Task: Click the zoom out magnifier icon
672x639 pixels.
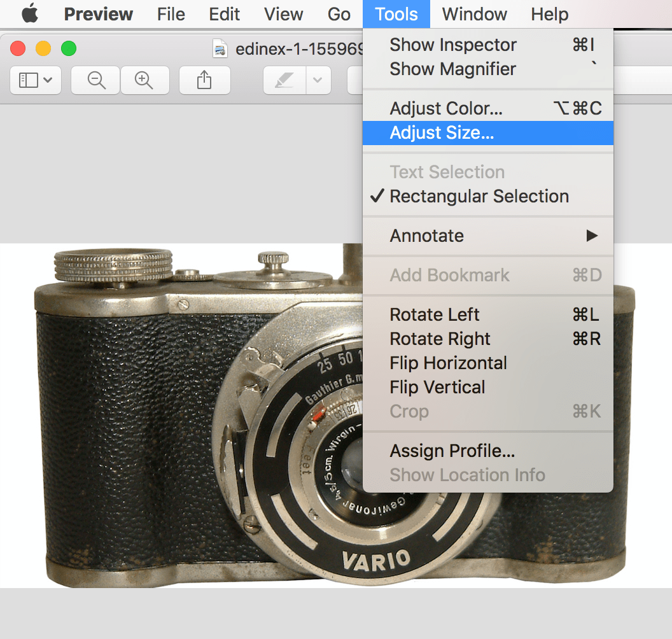Action: 96,80
